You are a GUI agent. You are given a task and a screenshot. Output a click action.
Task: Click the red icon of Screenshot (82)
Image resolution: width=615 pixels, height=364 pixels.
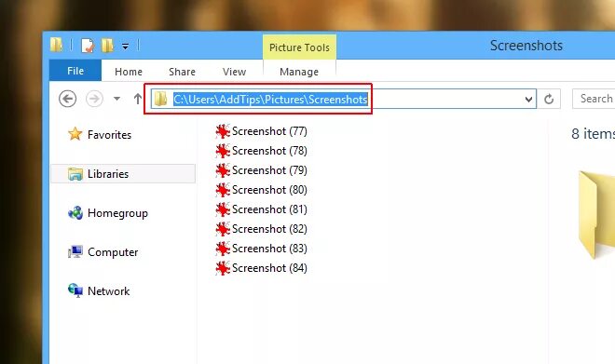223,229
